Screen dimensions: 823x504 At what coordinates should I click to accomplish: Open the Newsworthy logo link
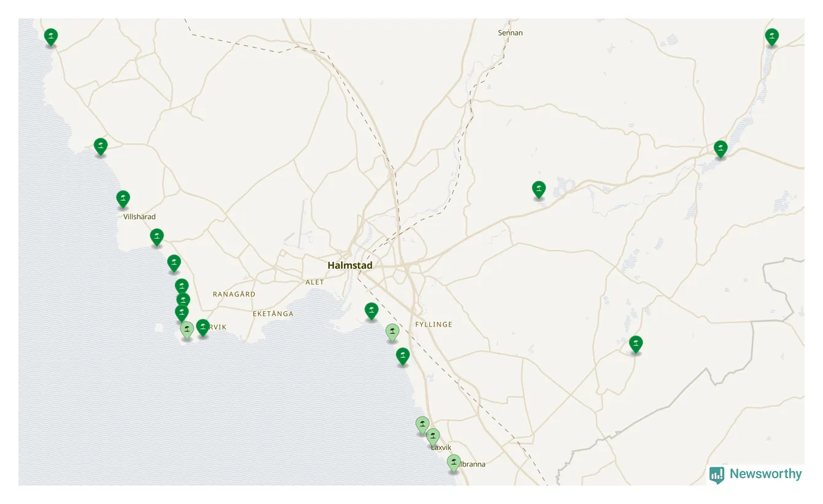coord(755,474)
